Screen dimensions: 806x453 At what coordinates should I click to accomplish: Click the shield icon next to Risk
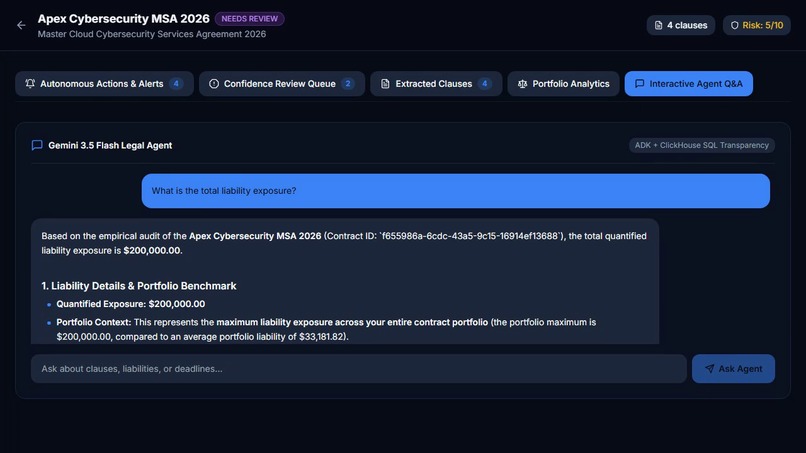click(x=735, y=25)
